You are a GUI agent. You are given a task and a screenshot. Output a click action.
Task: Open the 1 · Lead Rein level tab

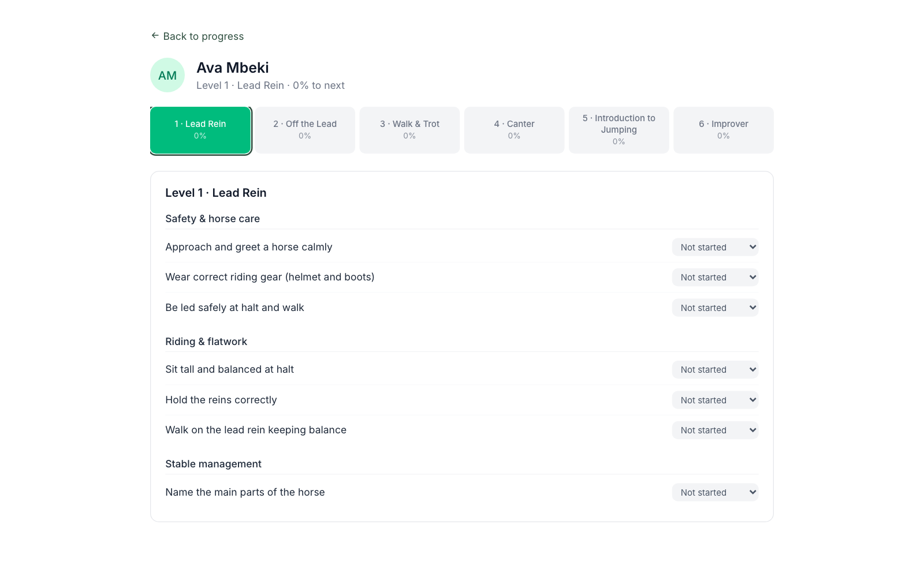tap(200, 130)
